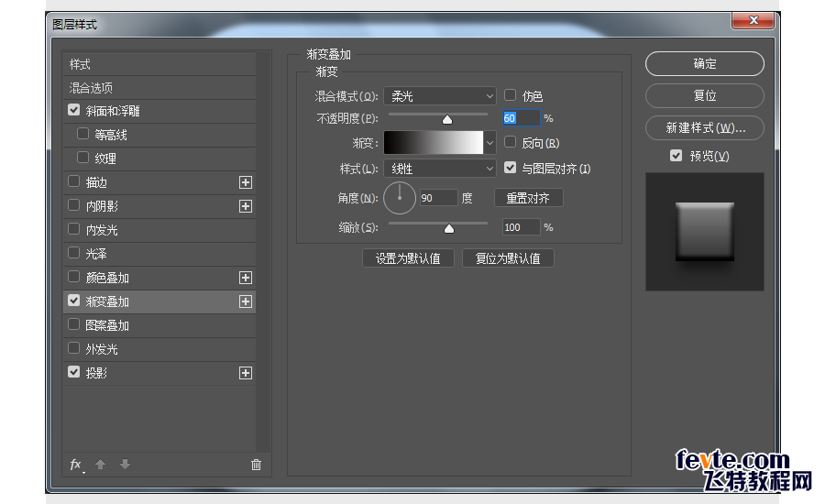Click the fx add layer style icon

coord(76,466)
